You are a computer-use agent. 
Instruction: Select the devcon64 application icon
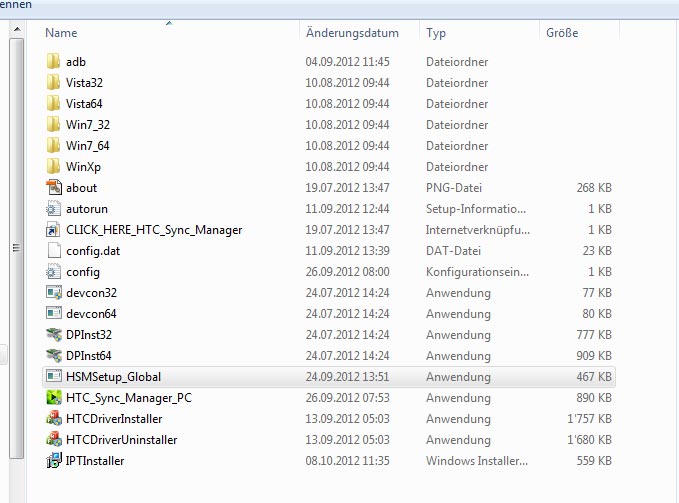tap(54, 313)
